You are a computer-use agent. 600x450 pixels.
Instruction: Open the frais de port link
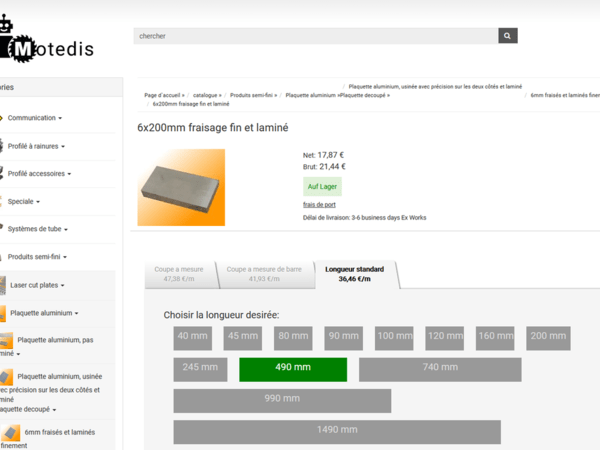pos(319,204)
